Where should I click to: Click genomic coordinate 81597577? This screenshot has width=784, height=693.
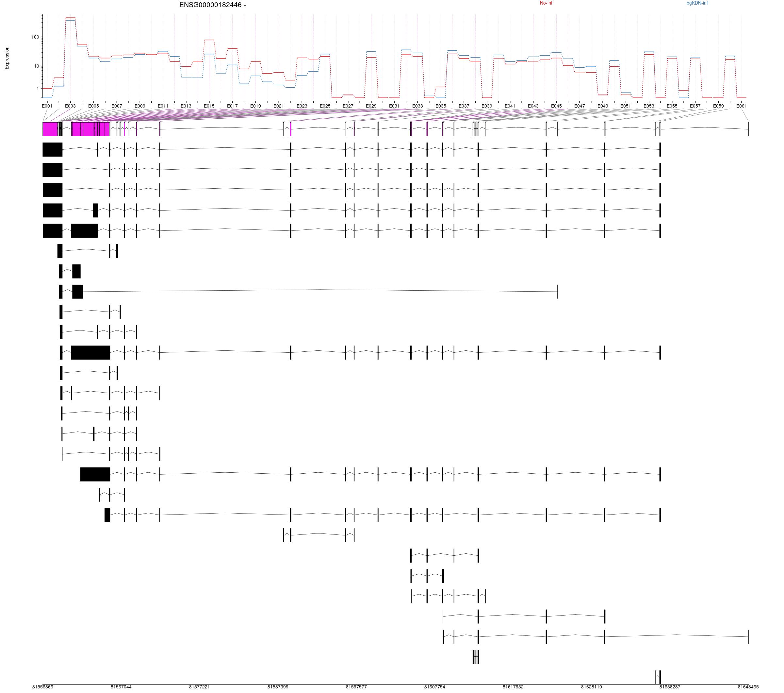point(356,687)
